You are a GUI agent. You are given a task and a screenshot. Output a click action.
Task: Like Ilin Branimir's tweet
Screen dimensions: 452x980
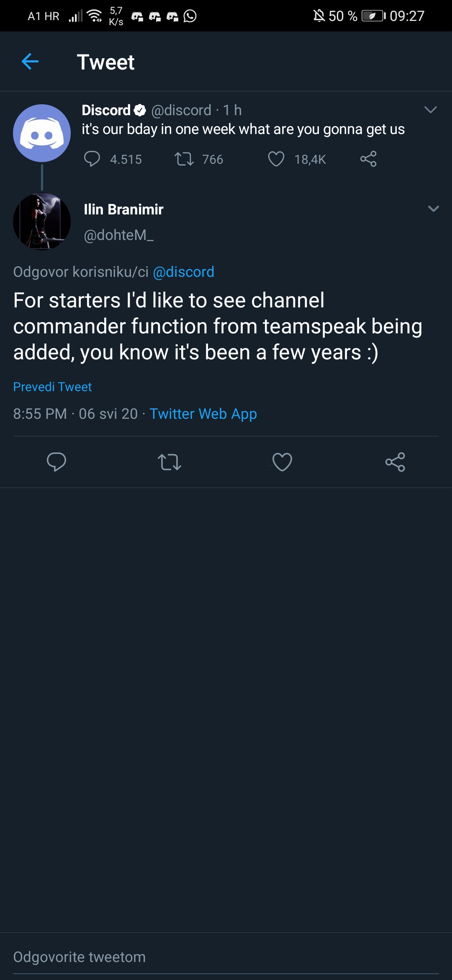282,462
